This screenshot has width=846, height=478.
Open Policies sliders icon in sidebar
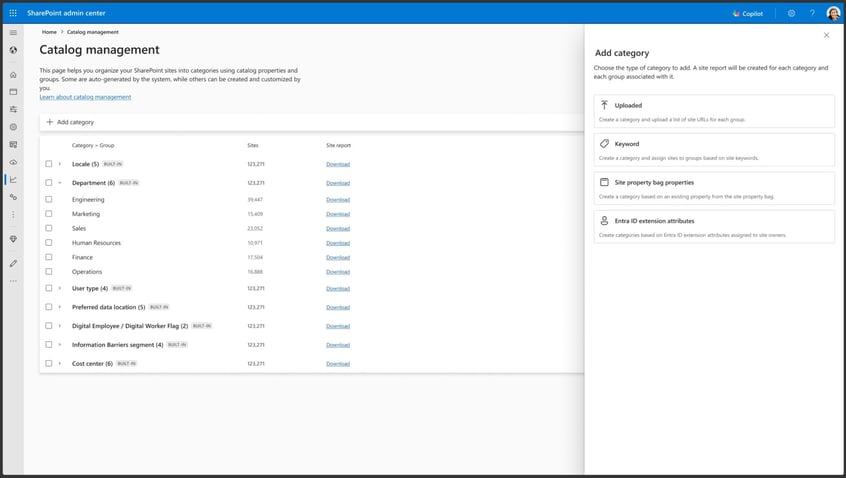[13, 109]
